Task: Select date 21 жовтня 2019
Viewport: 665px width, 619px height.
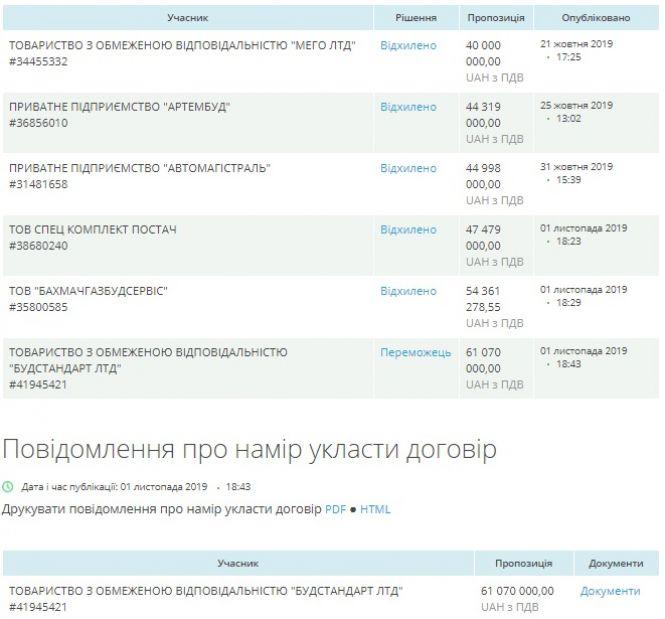Action: (x=576, y=44)
